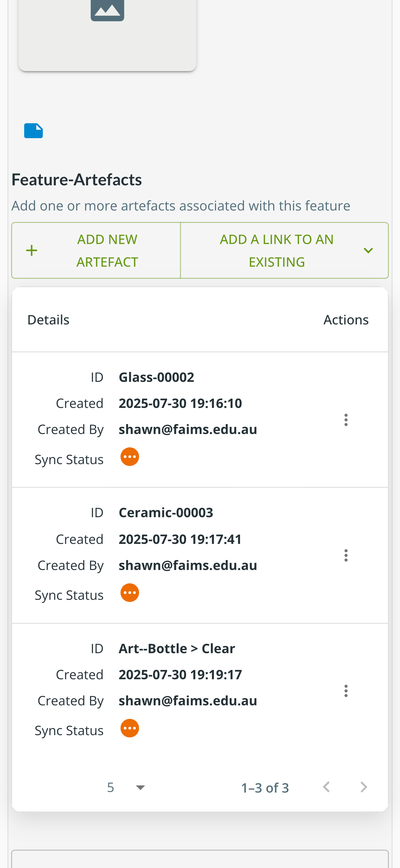Open actions menu for Art--Bottle > Clear
Screen dimensions: 400x868
click(346, 691)
